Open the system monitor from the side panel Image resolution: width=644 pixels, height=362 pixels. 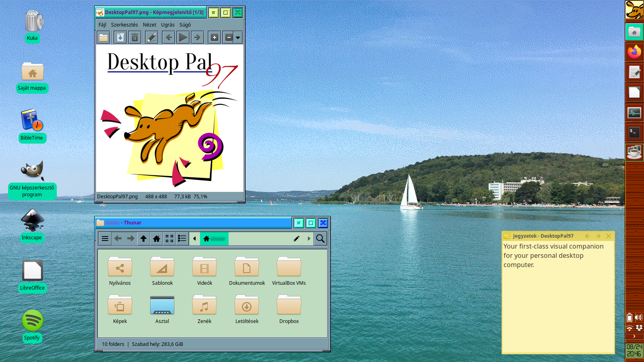[634, 113]
